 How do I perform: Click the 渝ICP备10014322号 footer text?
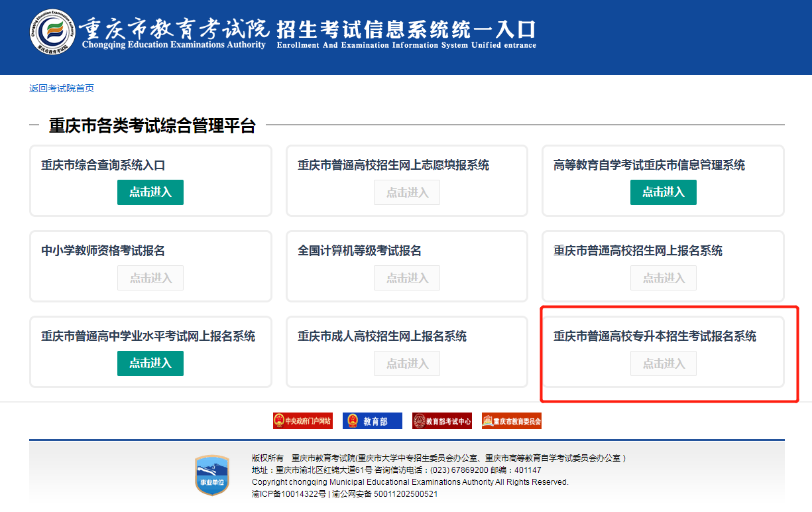click(289, 494)
